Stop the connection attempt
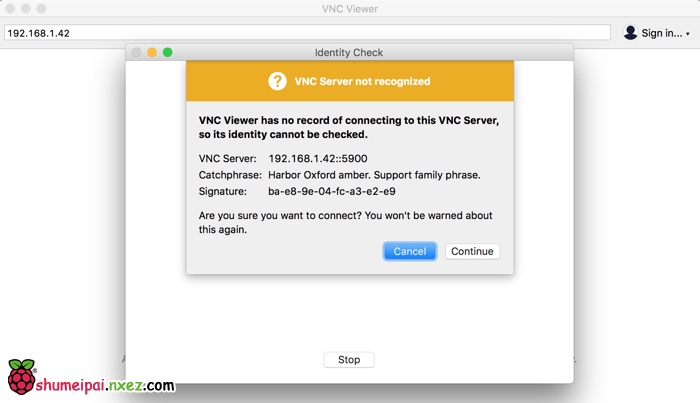This screenshot has height=403, width=700. [349, 360]
